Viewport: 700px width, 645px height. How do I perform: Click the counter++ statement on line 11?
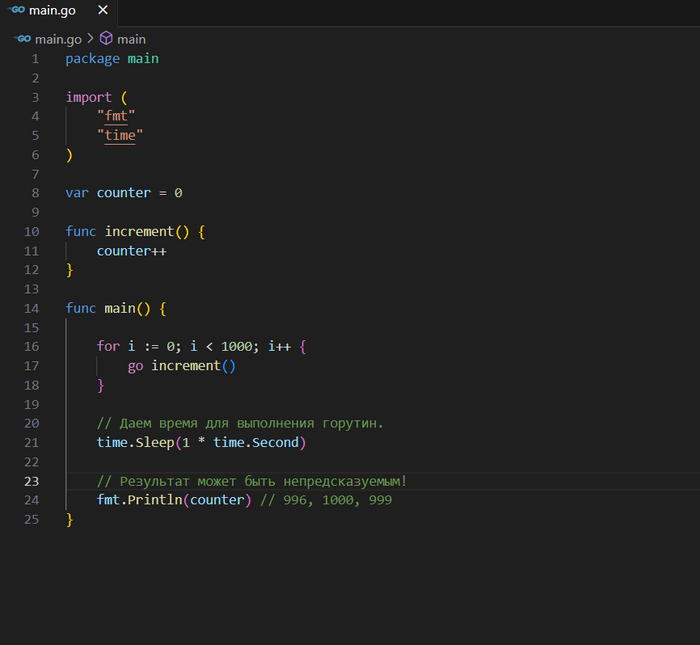coord(131,251)
